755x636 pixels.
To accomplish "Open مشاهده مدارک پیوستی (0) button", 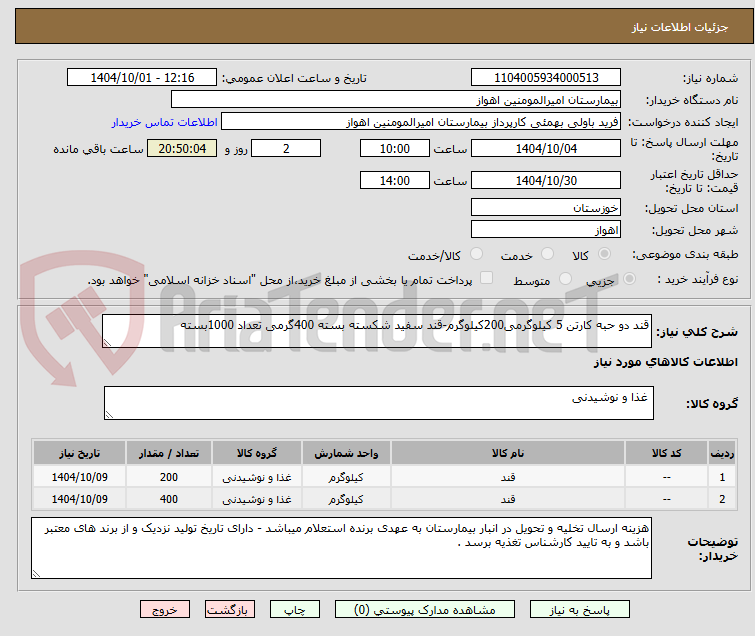I will (x=425, y=610).
